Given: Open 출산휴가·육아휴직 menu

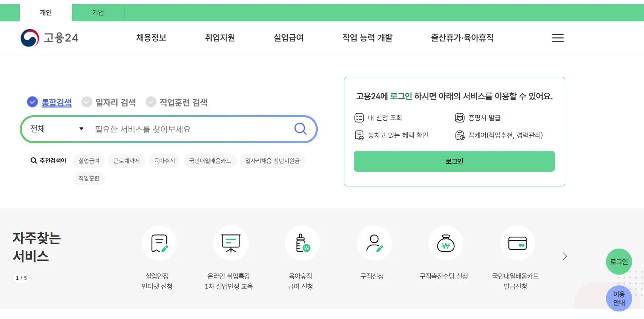Looking at the screenshot, I should click(462, 38).
